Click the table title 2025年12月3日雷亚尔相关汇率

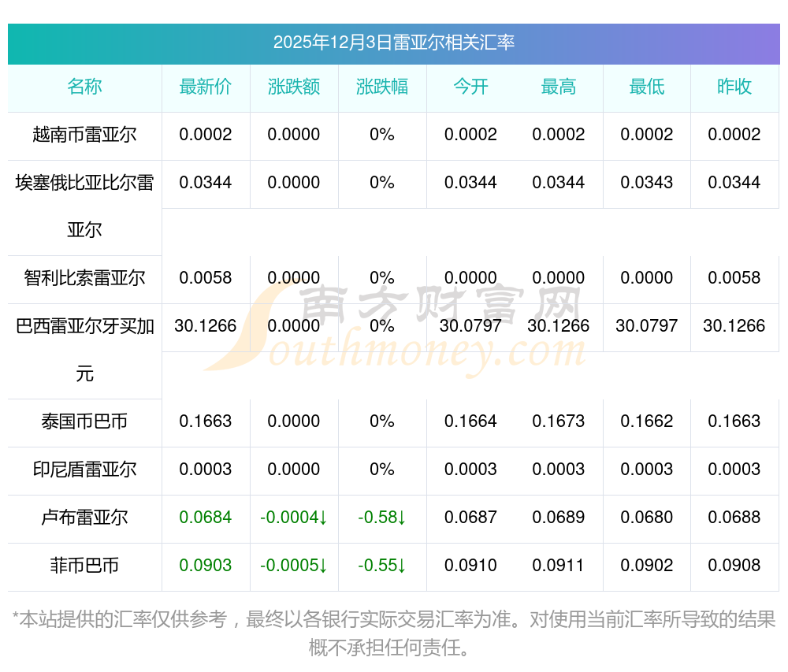click(x=393, y=43)
